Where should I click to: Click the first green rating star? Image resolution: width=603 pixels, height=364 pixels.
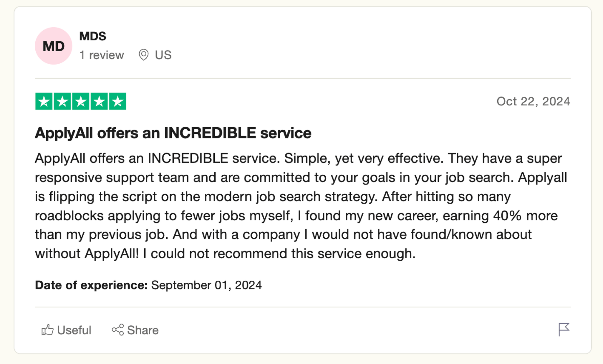44,101
